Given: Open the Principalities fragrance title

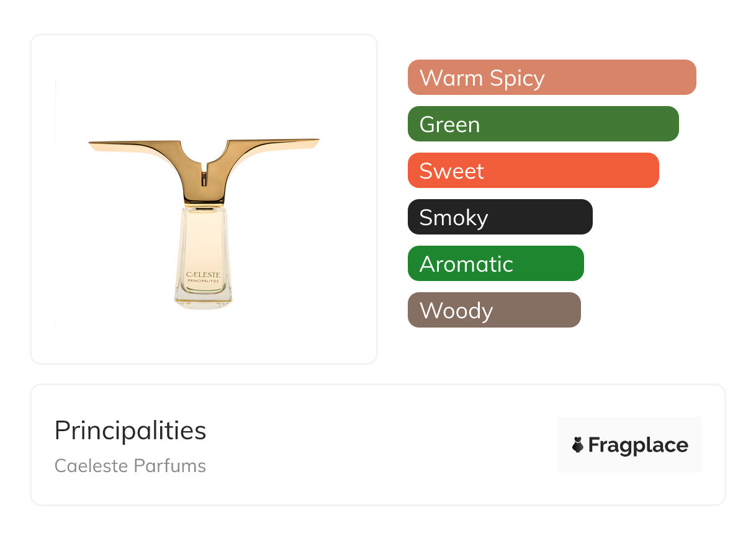Looking at the screenshot, I should point(130,431).
